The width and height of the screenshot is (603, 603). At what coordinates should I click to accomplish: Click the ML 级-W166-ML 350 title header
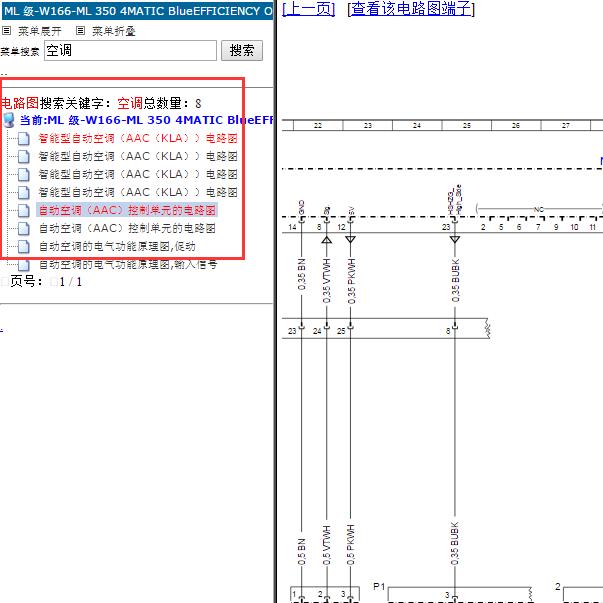(x=138, y=11)
